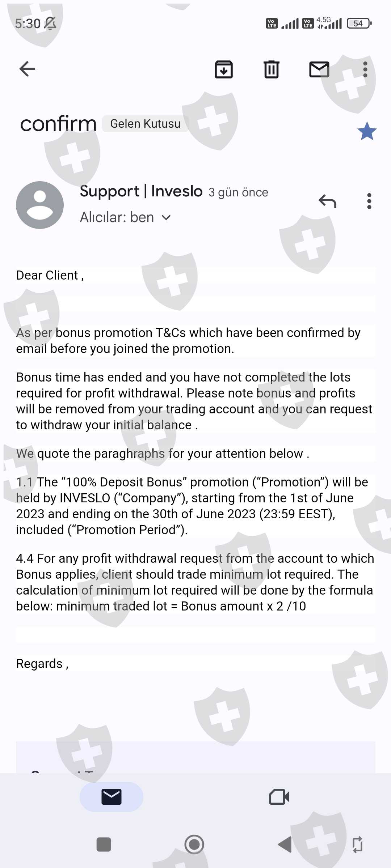Mark the email as unread
This screenshot has width=391, height=868.
point(319,69)
